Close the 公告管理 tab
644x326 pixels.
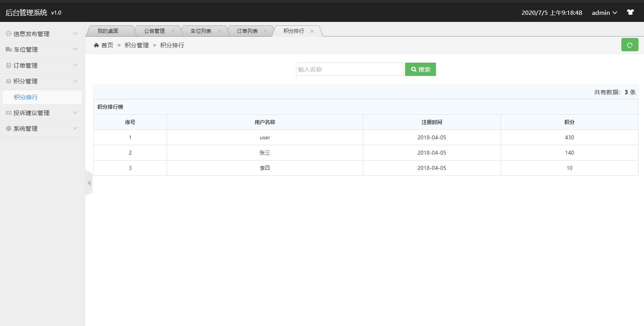(x=173, y=31)
